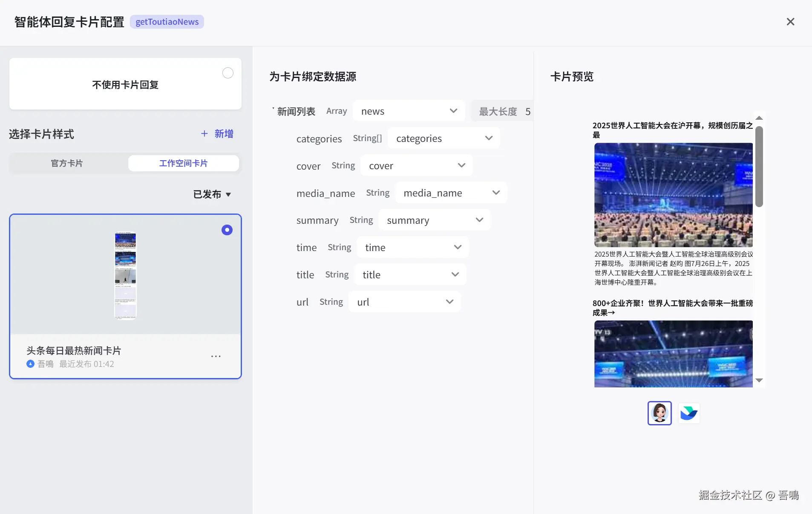Open the media_name binding dropdown
Viewport: 812px width, 514px height.
pos(451,193)
